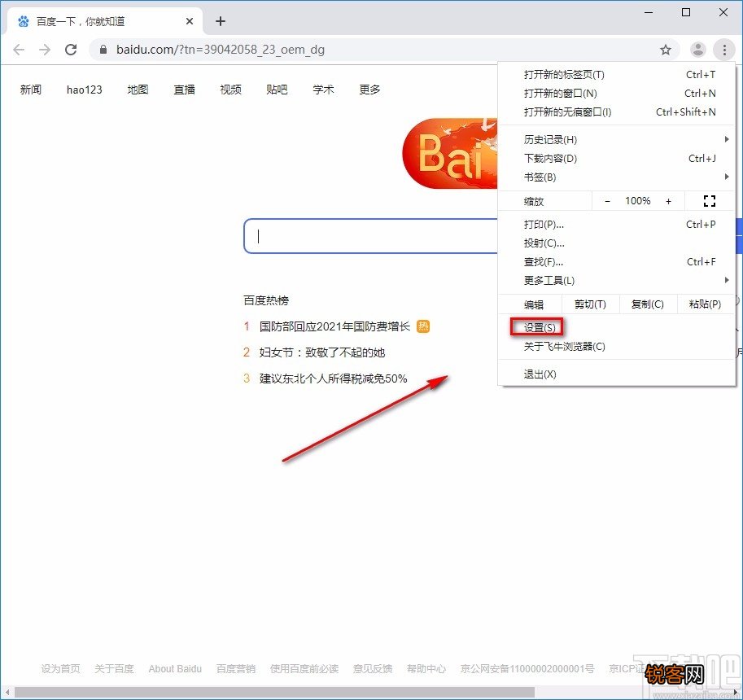Open a new tab with plus icon
The width and height of the screenshot is (743, 700).
point(221,21)
